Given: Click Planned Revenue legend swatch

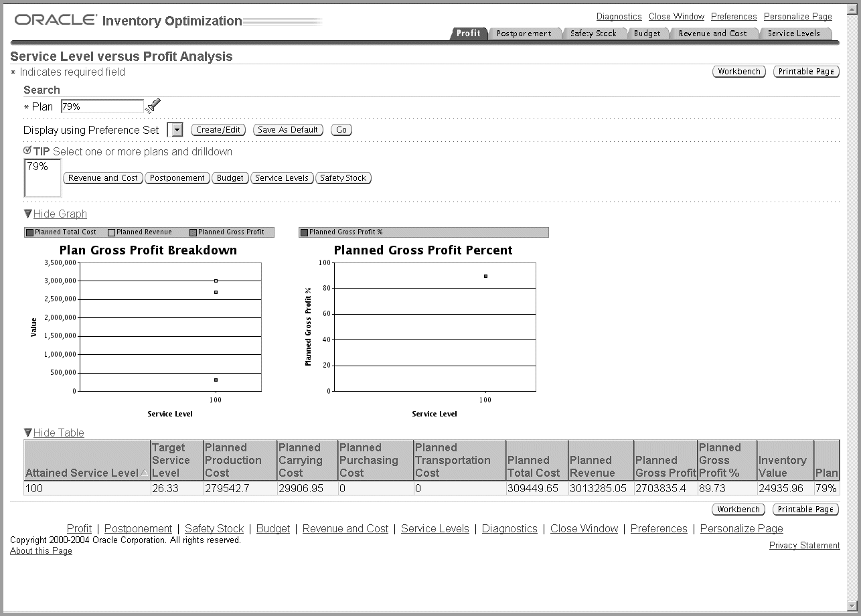Looking at the screenshot, I should (x=112, y=232).
